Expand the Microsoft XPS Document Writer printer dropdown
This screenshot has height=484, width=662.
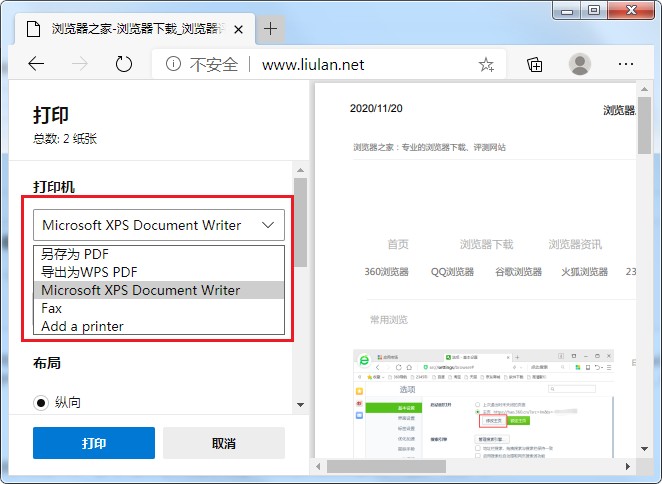[159, 225]
